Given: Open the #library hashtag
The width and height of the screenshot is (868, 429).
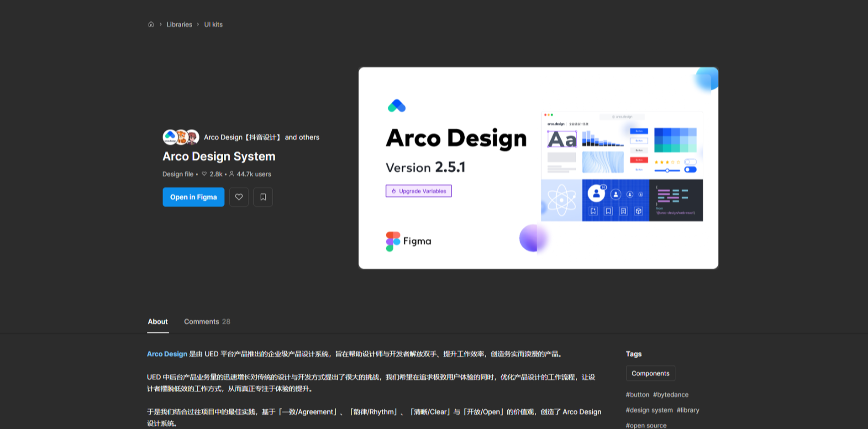Looking at the screenshot, I should tap(688, 410).
